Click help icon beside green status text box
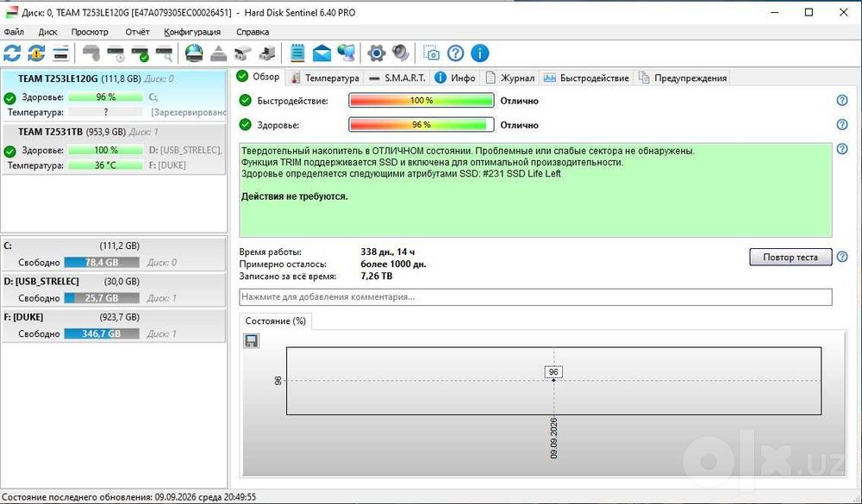This screenshot has height=504, width=862. pos(841,149)
